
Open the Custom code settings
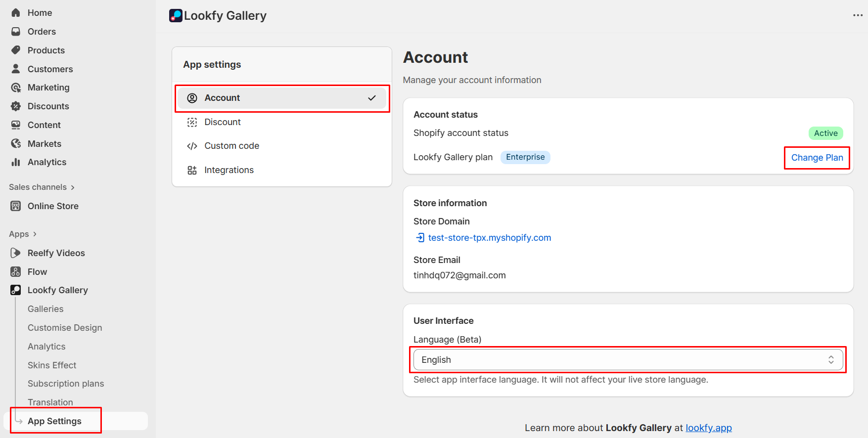pyautogui.click(x=231, y=146)
